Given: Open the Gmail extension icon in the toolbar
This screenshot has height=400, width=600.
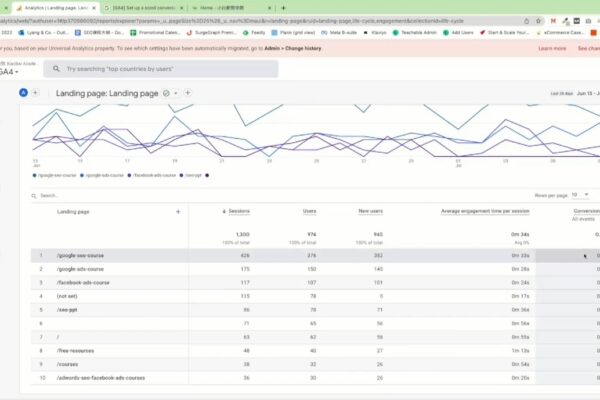Looking at the screenshot, I should pos(553,21).
